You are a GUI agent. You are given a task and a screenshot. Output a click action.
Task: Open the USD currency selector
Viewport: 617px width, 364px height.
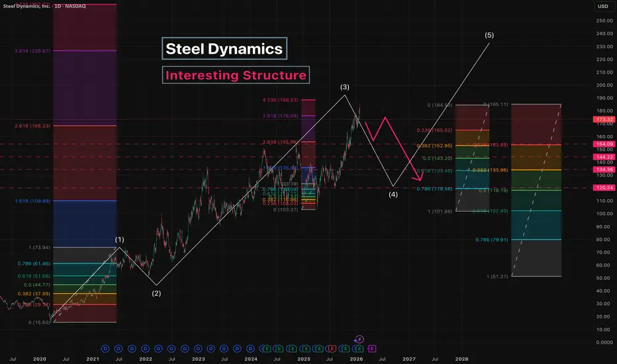[x=602, y=7]
